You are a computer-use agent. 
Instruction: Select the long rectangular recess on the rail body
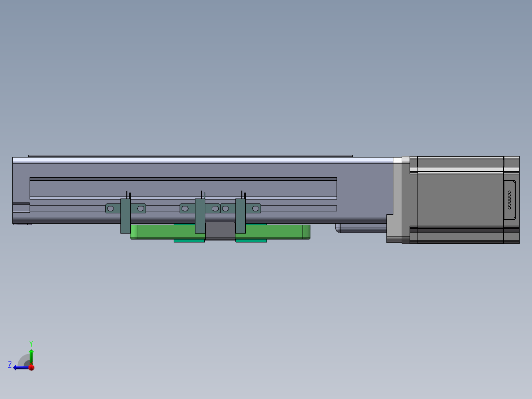[183, 188]
